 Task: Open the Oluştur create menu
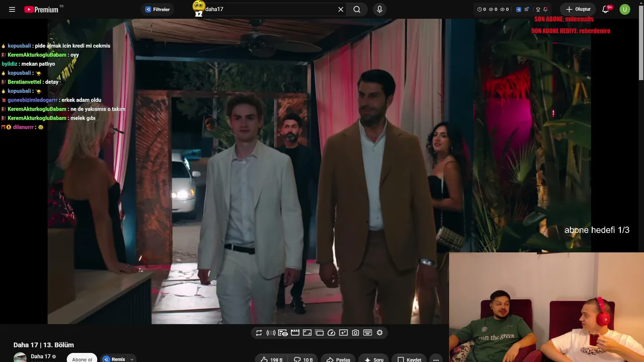coord(578,10)
